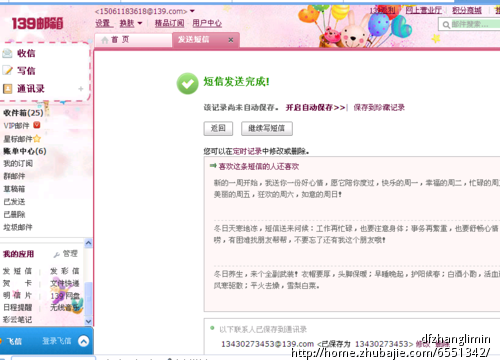The height and width of the screenshot is (360, 500).
Task: Open 已删除 deleted folder
Action: point(14,214)
